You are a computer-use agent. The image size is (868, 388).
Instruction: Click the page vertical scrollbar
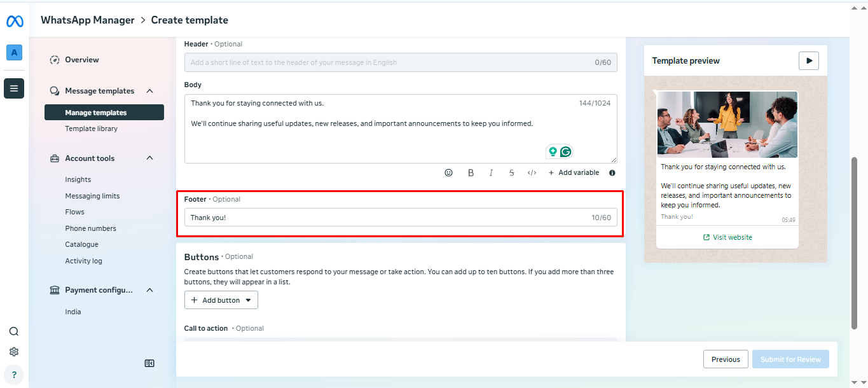click(x=855, y=243)
